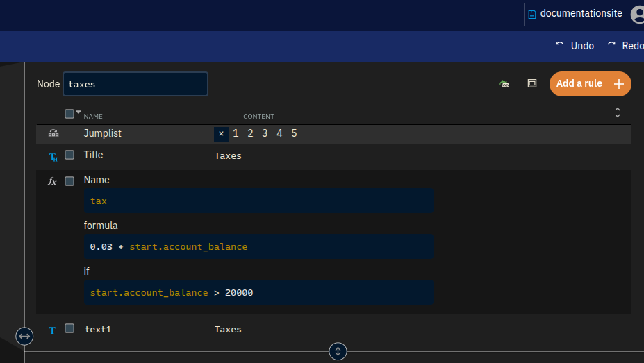Click the Title rule content Taxes

(x=228, y=156)
